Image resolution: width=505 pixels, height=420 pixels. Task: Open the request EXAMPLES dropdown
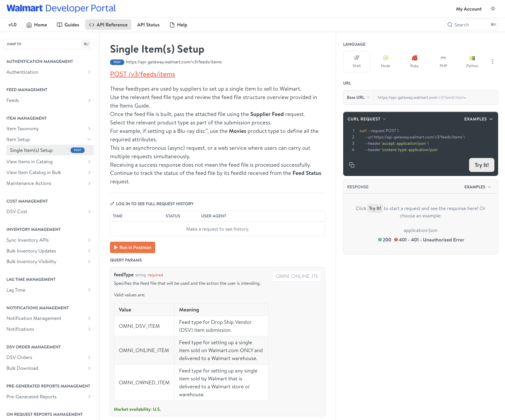coord(478,119)
